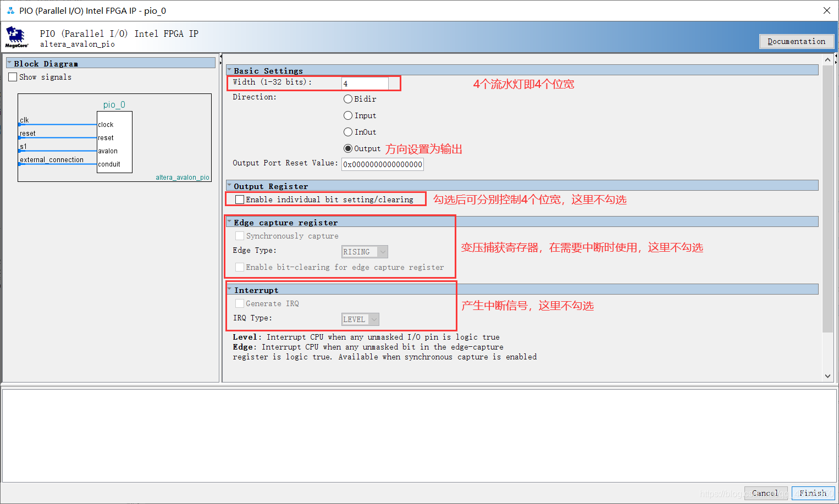Collapse the Block Diagram section
Screen dimensions: 839x504
(9, 63)
